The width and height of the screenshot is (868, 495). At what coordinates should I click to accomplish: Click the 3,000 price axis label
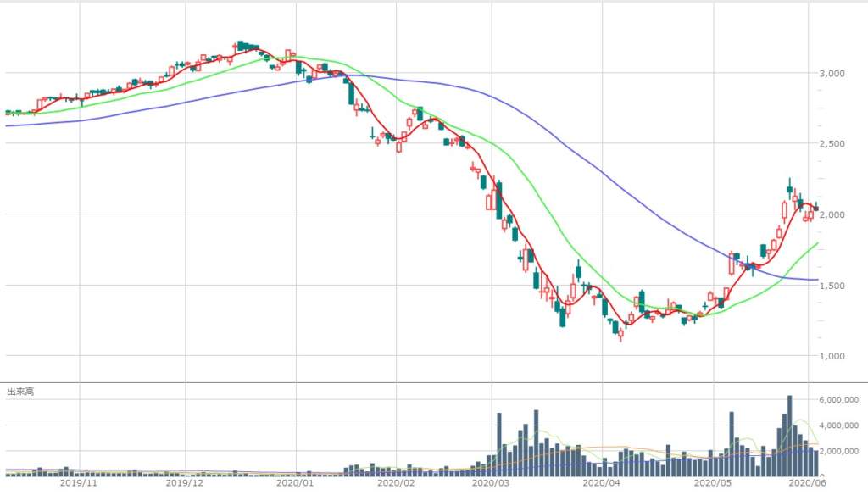[832, 73]
